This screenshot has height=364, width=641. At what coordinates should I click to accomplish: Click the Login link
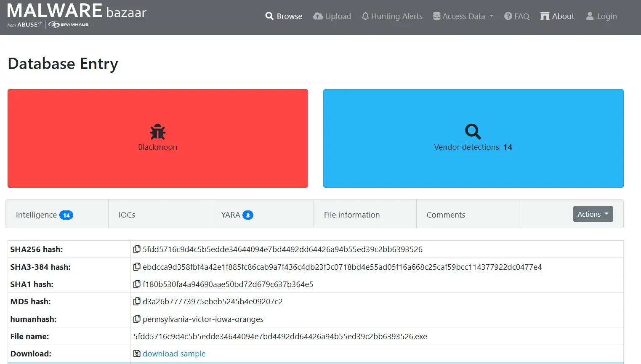[x=601, y=16]
